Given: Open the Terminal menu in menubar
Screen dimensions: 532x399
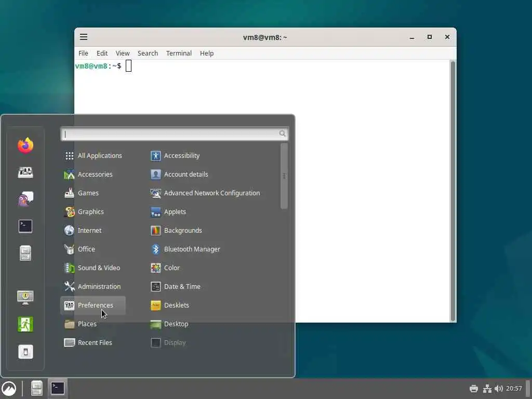Looking at the screenshot, I should pyautogui.click(x=179, y=54).
